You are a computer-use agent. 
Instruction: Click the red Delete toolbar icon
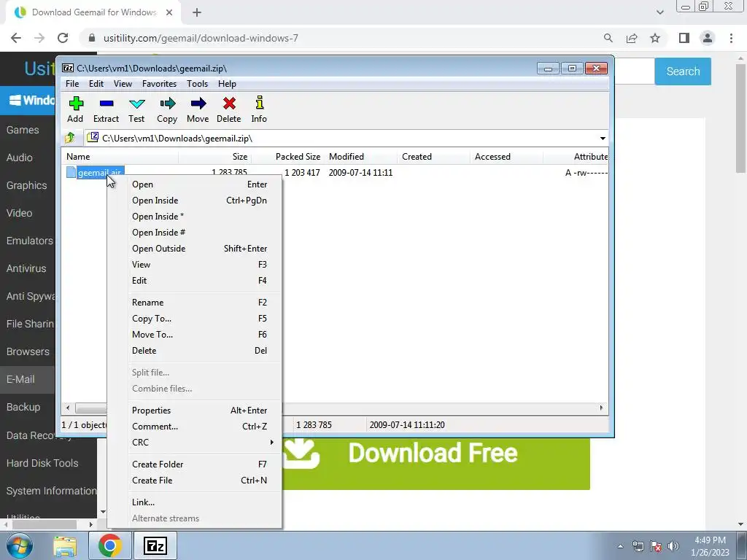coord(228,109)
